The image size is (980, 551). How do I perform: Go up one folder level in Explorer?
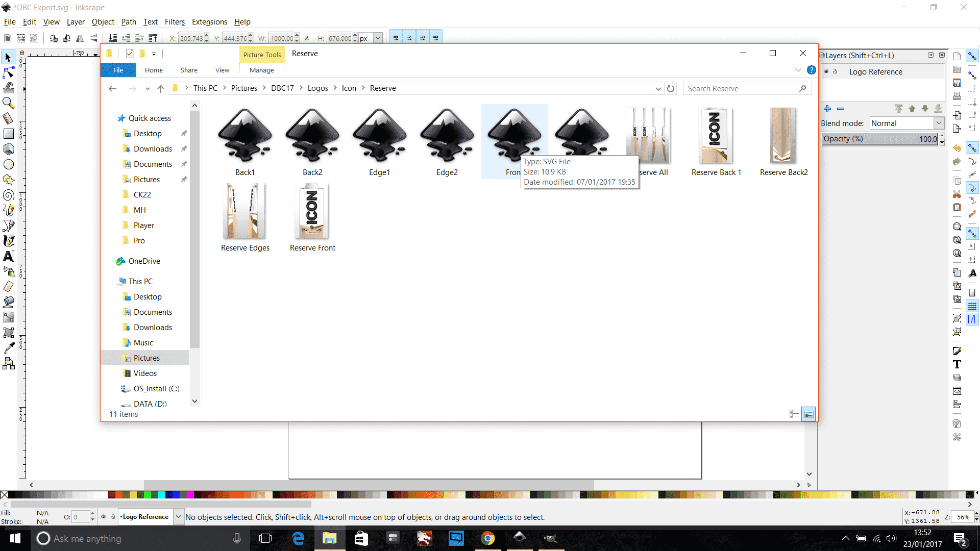click(x=161, y=89)
